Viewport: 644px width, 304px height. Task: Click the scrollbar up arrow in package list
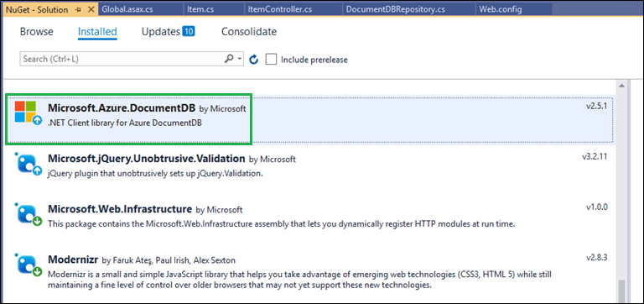[621, 86]
